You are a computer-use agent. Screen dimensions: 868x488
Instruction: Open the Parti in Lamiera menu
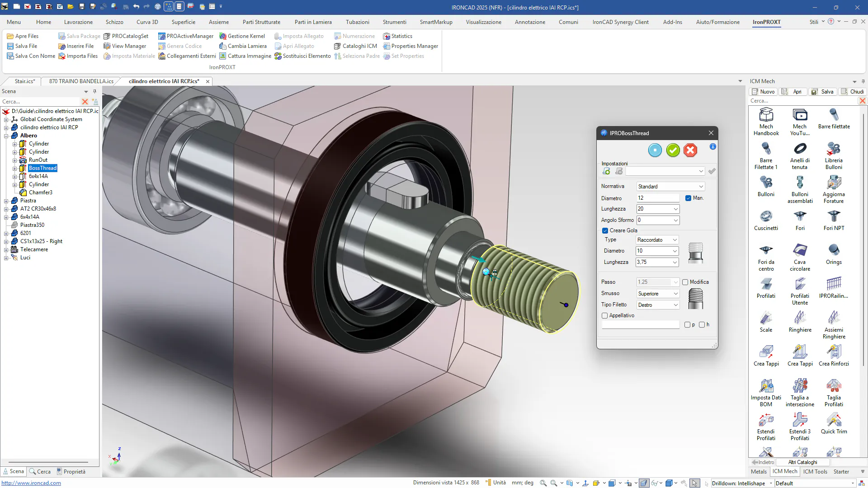pyautogui.click(x=313, y=22)
